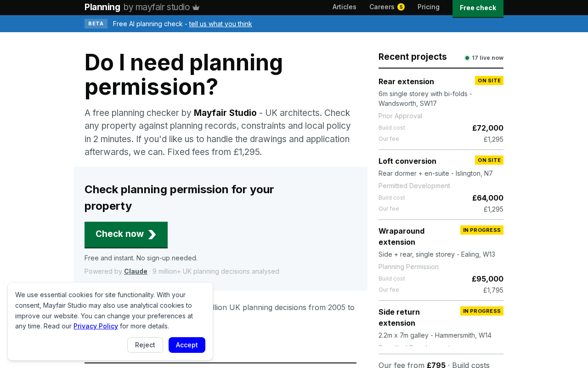The image size is (588, 368).
Task: Reject the cookie consent
Action: [145, 345]
